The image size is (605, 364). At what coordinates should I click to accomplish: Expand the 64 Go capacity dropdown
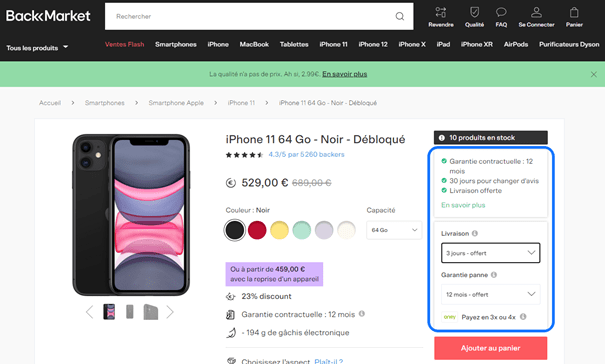(394, 230)
